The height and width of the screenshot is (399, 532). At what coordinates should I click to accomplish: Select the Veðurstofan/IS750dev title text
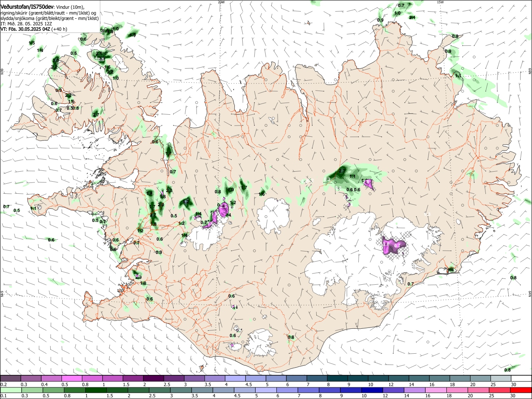(27, 7)
